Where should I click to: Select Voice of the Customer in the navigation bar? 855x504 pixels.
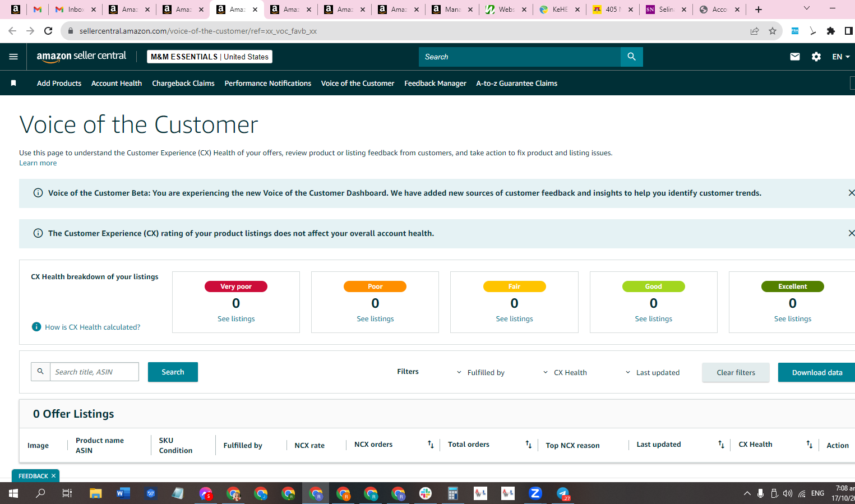(x=358, y=83)
